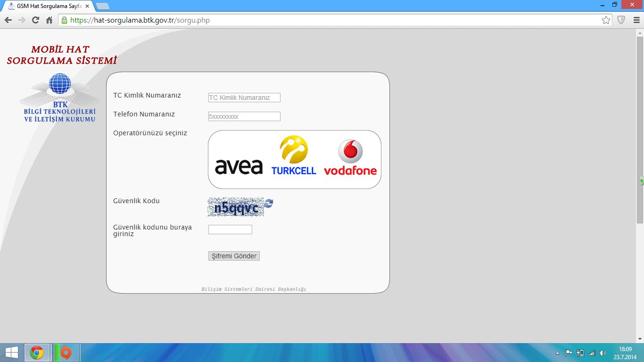Click the address bar URL

[x=140, y=20]
